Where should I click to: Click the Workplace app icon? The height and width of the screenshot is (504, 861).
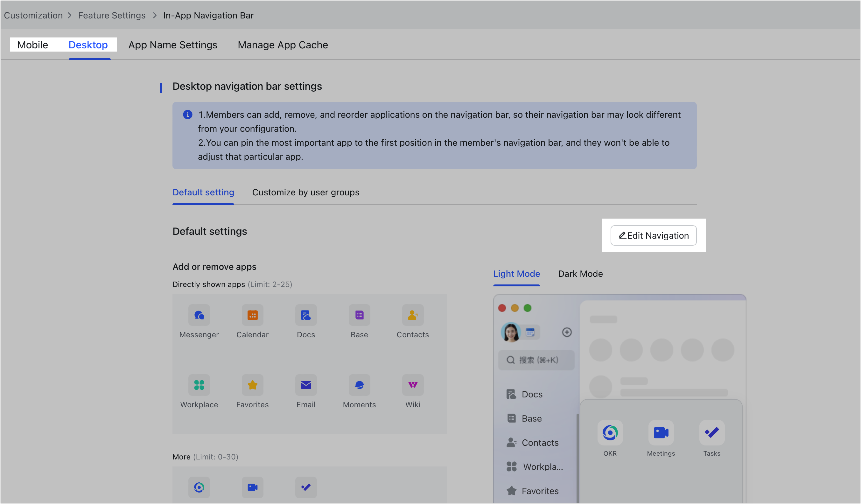pos(199,385)
